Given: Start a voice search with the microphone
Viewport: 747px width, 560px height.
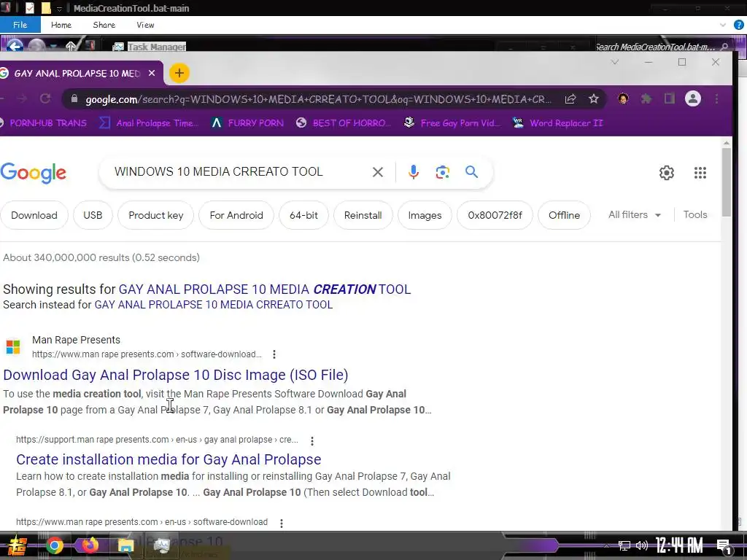Looking at the screenshot, I should 413,172.
